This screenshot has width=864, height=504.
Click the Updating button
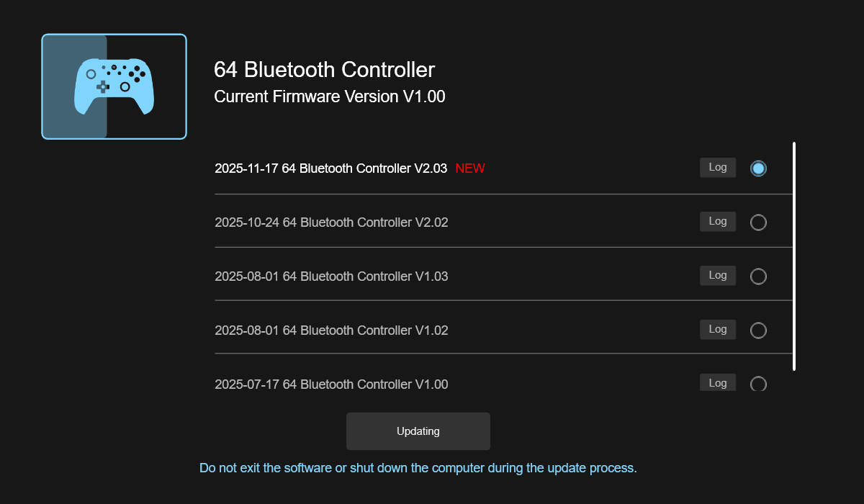(418, 431)
